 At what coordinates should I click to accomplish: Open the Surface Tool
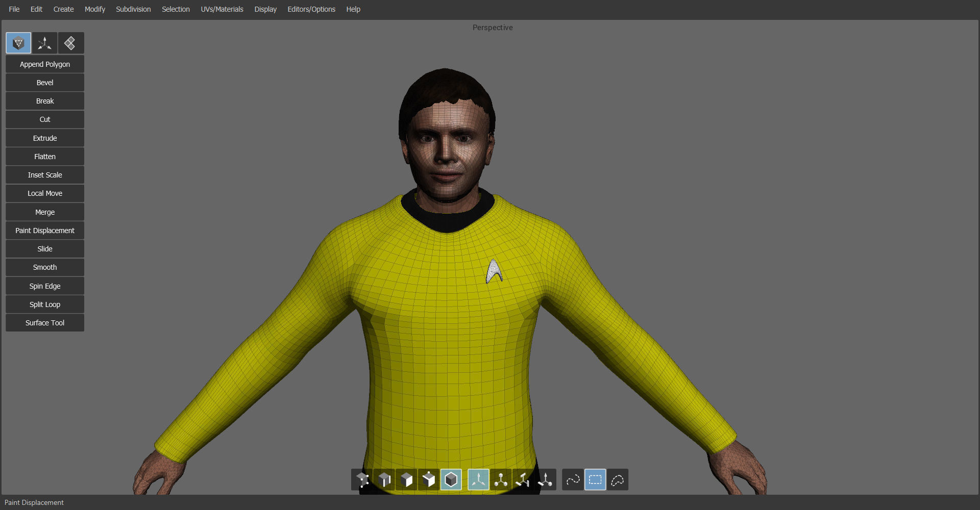[x=45, y=323]
